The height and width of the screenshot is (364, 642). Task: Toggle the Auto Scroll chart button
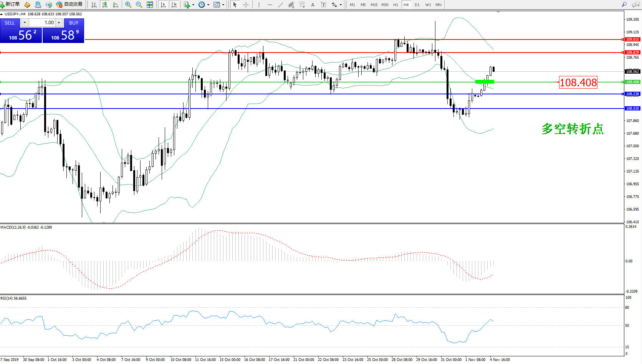(x=163, y=5)
